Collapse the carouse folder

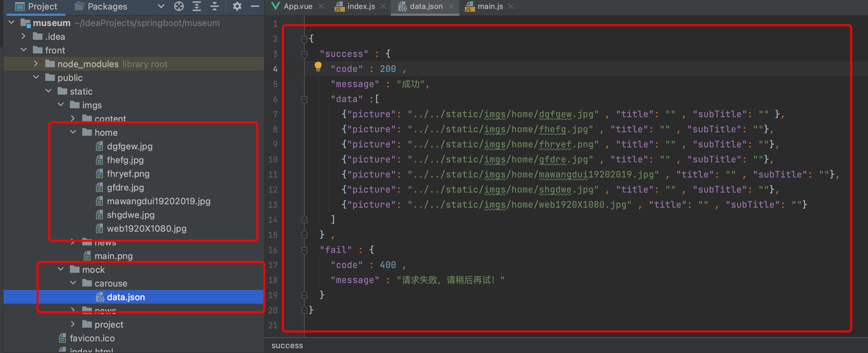(73, 283)
